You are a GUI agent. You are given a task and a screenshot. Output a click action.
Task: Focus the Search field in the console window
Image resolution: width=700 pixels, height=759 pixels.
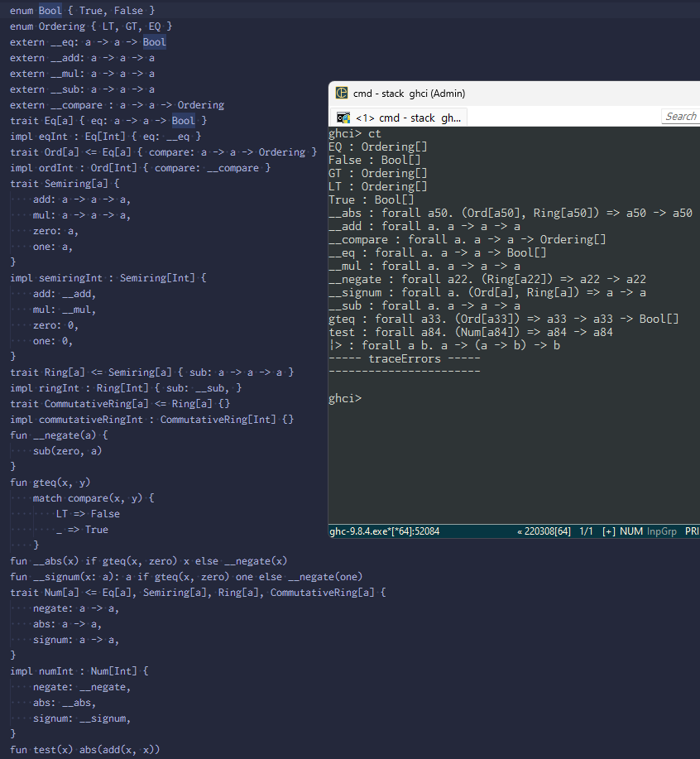681,116
